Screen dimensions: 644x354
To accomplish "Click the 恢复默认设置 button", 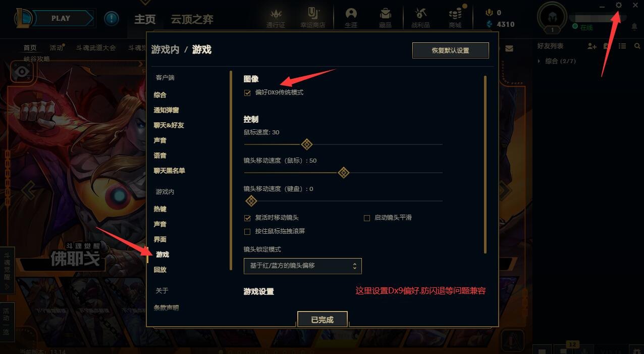I will [451, 50].
